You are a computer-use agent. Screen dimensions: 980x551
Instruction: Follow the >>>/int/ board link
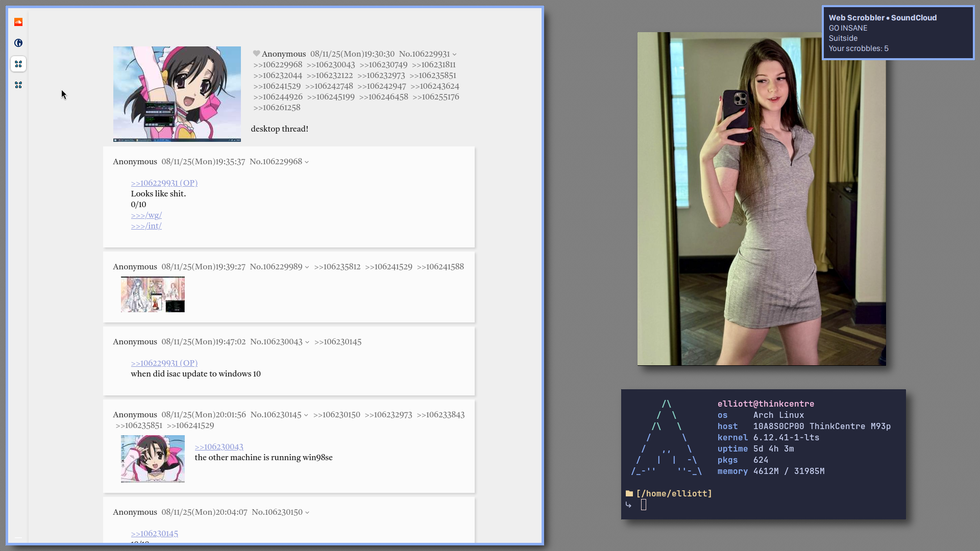click(x=146, y=226)
